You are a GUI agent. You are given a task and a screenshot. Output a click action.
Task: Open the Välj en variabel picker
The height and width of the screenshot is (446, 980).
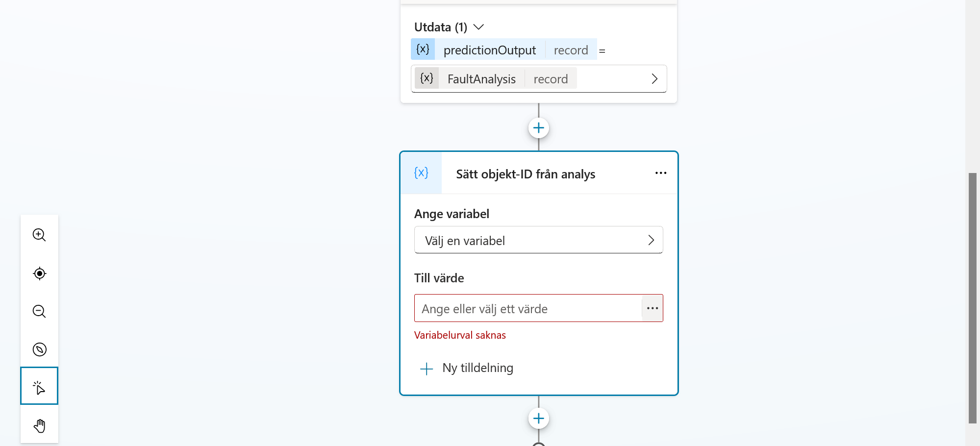tap(539, 240)
